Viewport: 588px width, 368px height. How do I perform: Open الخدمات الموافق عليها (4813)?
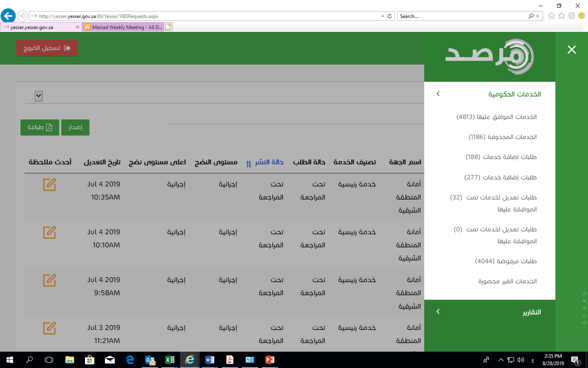pos(497,117)
